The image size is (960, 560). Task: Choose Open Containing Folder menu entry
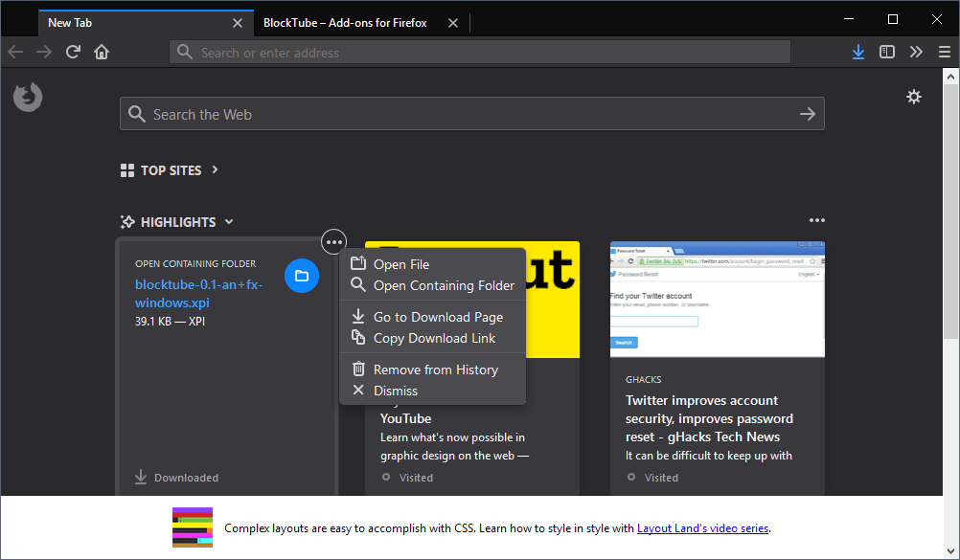tap(432, 285)
